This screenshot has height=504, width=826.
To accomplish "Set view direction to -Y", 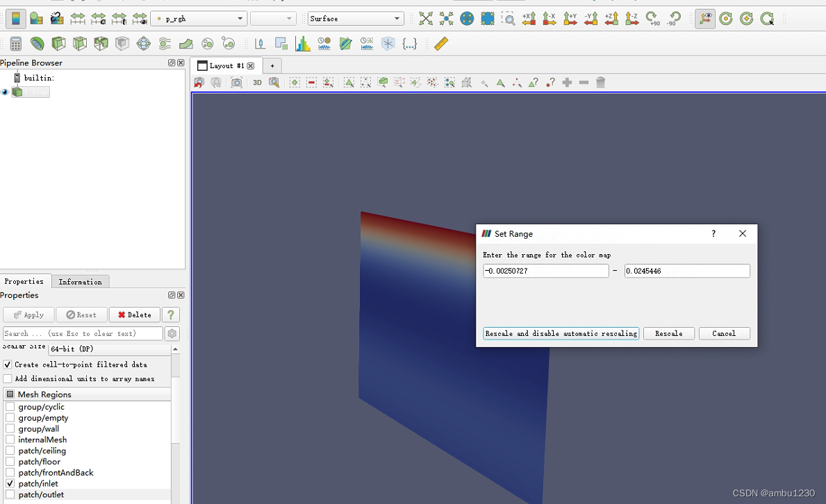I will [591, 19].
